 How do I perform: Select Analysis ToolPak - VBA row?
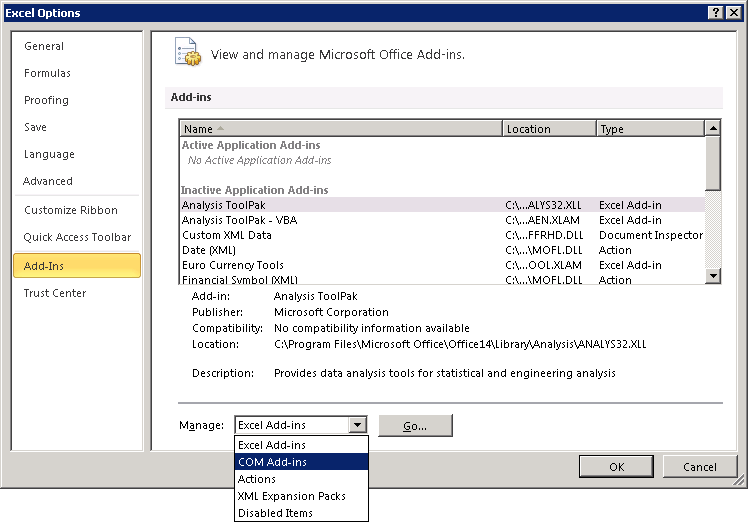[239, 220]
